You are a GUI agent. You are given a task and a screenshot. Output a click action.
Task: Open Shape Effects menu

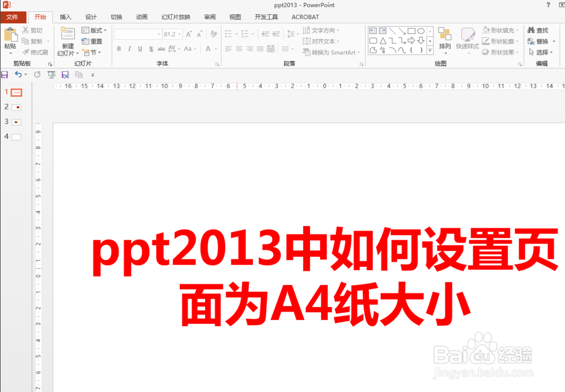[x=500, y=52]
